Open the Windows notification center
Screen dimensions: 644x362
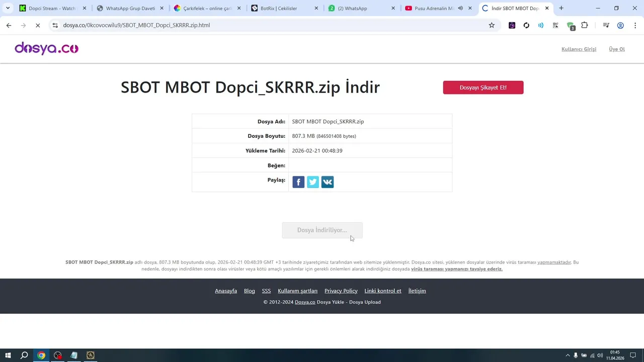[633, 355]
